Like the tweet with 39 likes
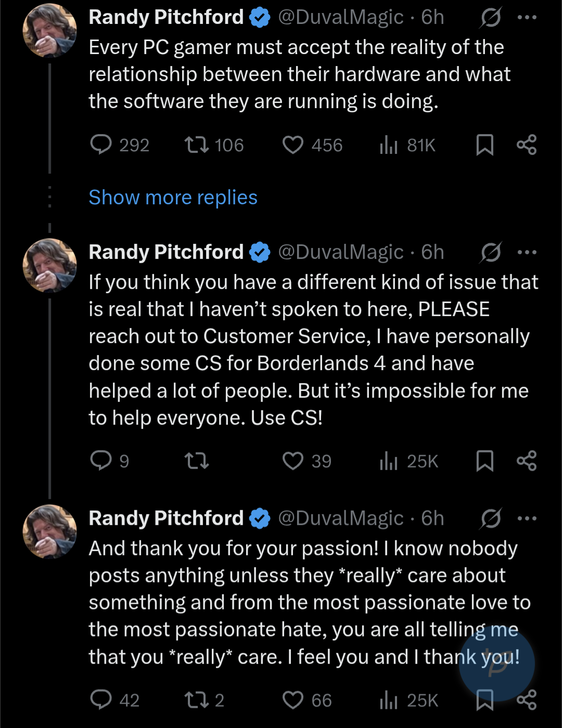The image size is (562, 728). (x=293, y=461)
